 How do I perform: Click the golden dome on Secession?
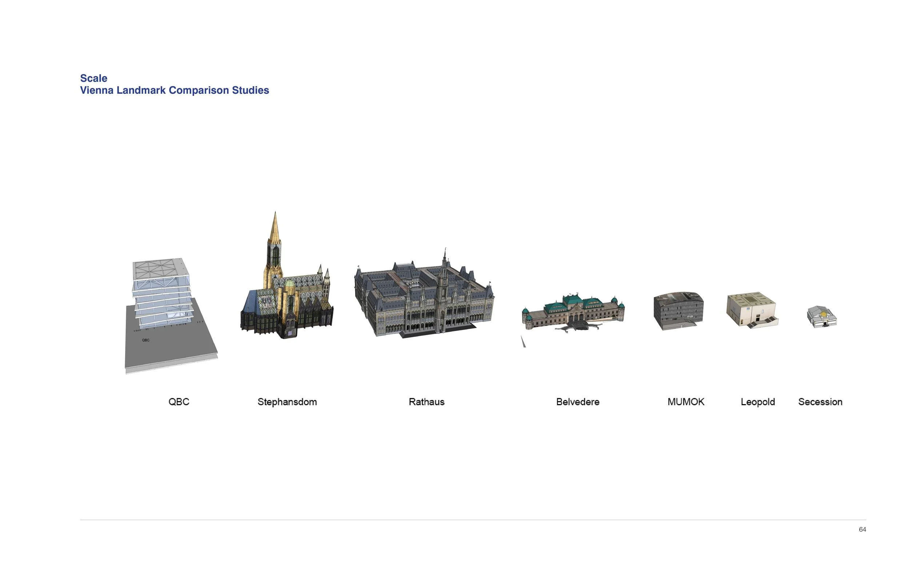[824, 314]
